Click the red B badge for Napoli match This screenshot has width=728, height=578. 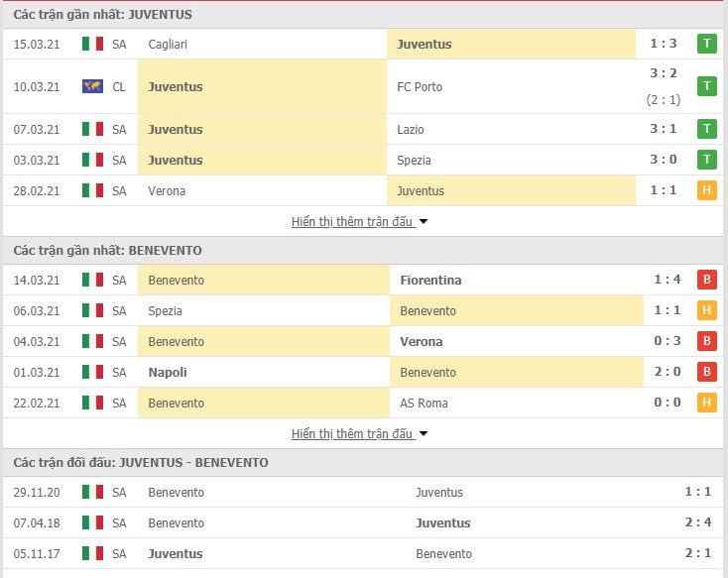point(706,372)
